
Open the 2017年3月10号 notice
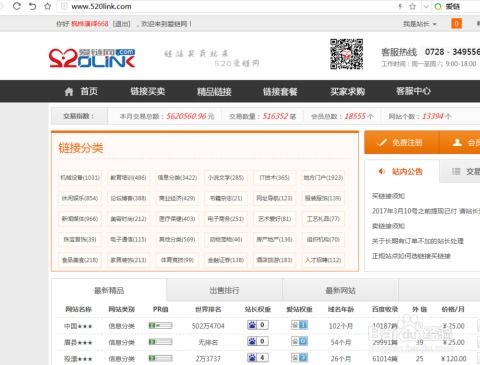[426, 211]
